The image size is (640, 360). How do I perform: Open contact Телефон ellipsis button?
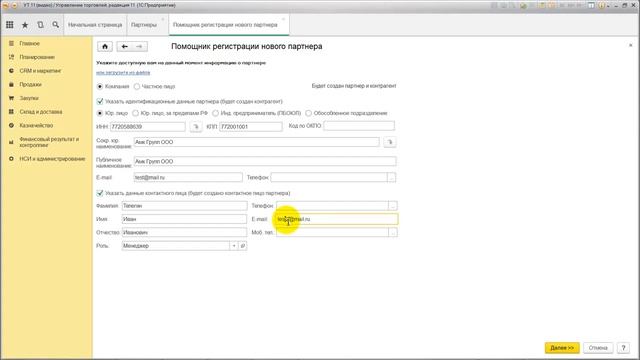click(393, 206)
